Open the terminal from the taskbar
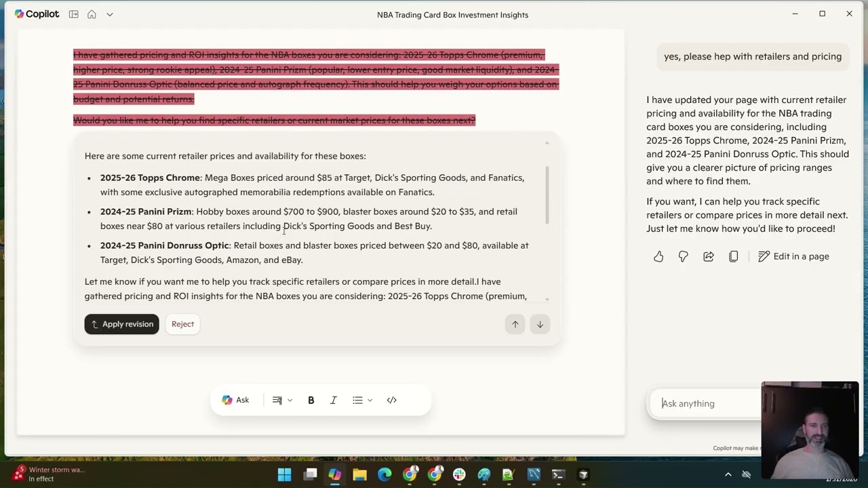Screen dimensions: 868x488 click(x=559, y=474)
